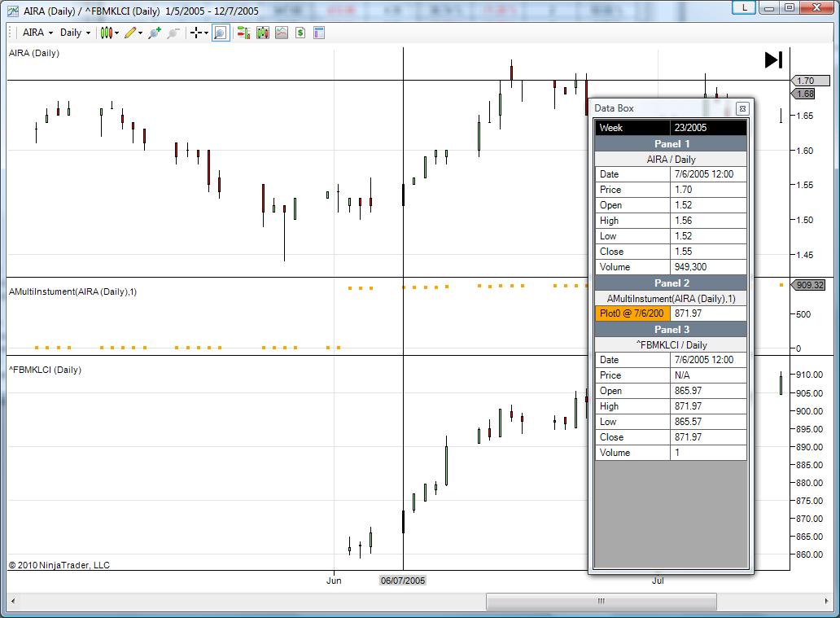The image size is (840, 618).
Task: Click the Low 865.57 value cell
Action: [708, 422]
